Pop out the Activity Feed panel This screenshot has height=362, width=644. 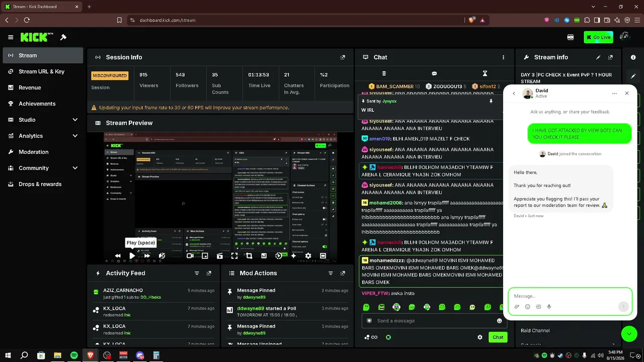(x=209, y=273)
